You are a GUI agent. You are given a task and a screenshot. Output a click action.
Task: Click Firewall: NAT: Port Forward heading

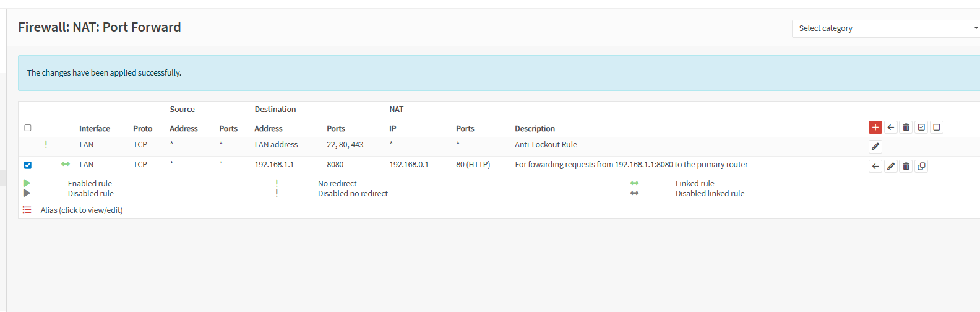pyautogui.click(x=100, y=27)
